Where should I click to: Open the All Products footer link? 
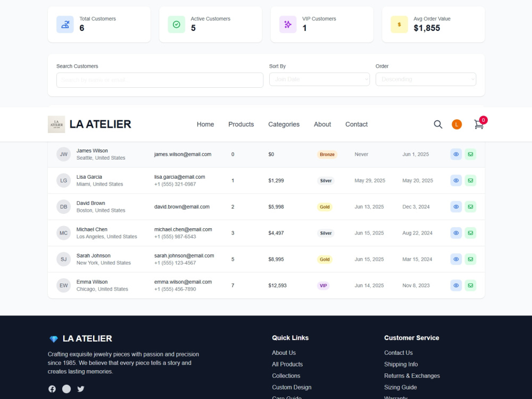pyautogui.click(x=287, y=364)
